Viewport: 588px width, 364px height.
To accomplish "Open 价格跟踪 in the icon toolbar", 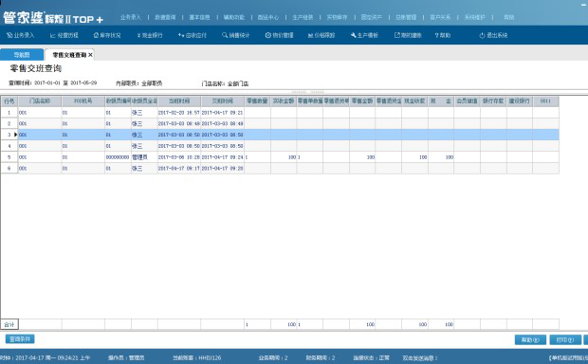I will click(322, 35).
